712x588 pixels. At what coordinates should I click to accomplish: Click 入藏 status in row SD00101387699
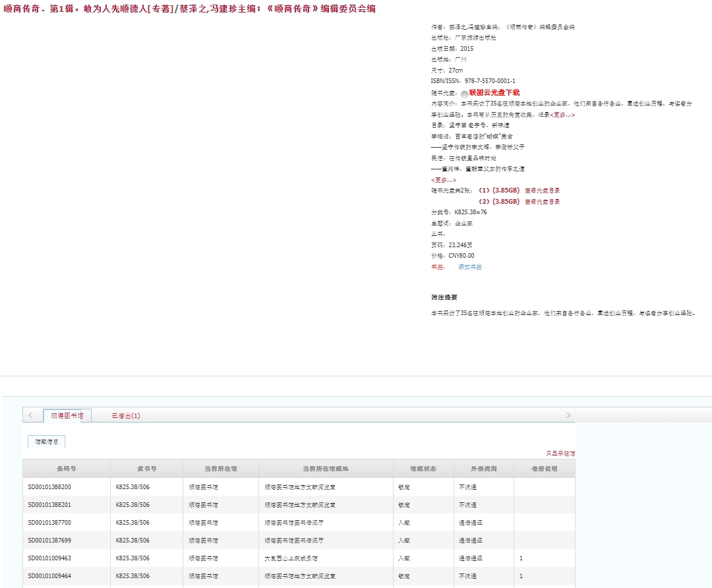[404, 541]
